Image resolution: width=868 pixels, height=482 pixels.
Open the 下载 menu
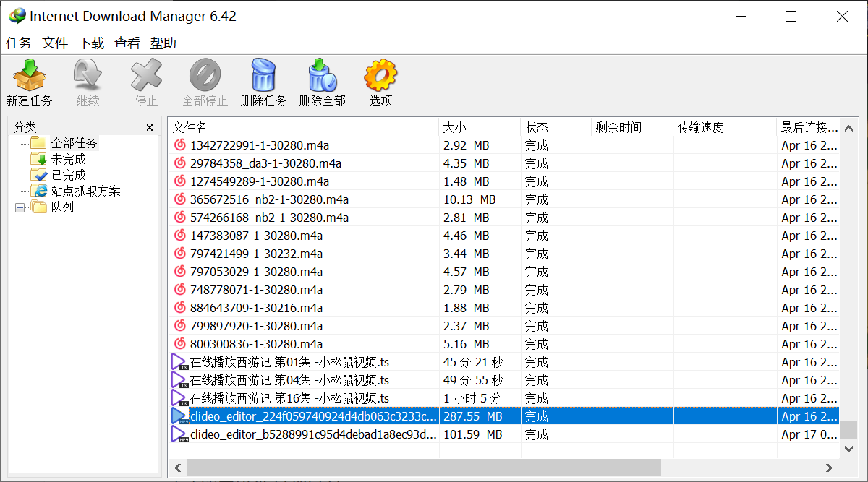[91, 43]
